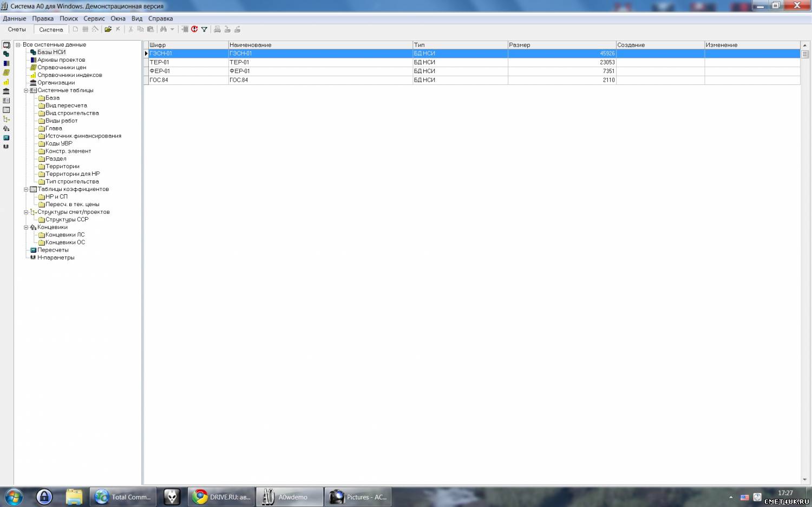The height and width of the screenshot is (507, 812).
Task: Sort by the Тип column header
Action: point(460,45)
